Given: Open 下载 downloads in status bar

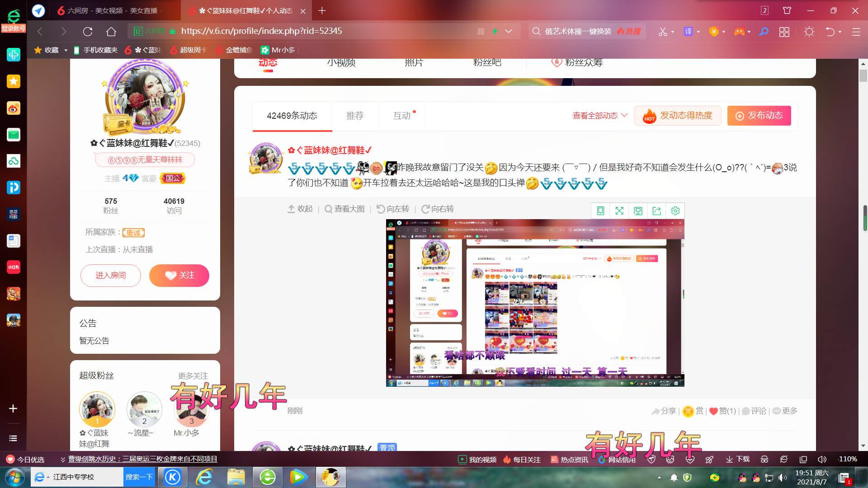Looking at the screenshot, I should [x=738, y=460].
